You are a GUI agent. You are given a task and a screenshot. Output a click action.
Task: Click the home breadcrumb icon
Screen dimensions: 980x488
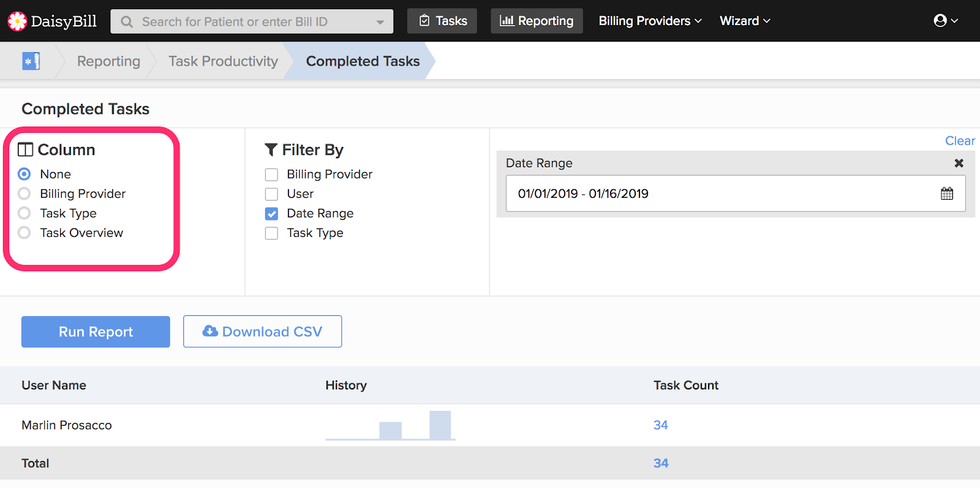tap(31, 61)
